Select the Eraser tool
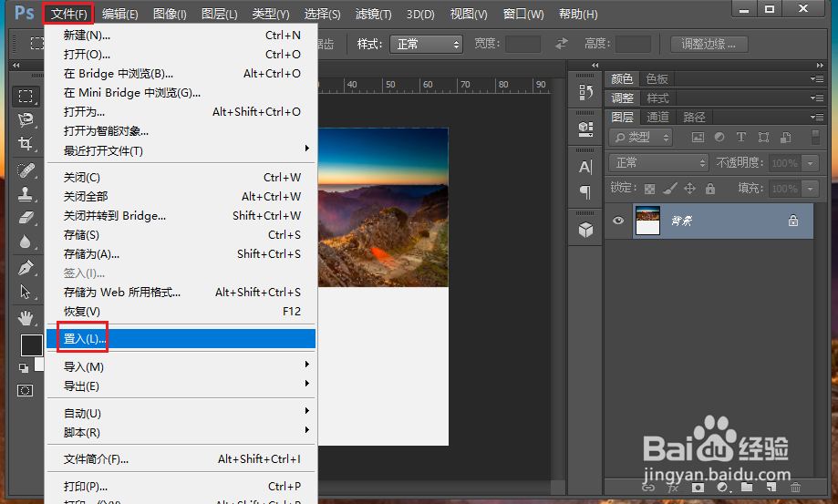The height and width of the screenshot is (504, 838). [x=26, y=217]
